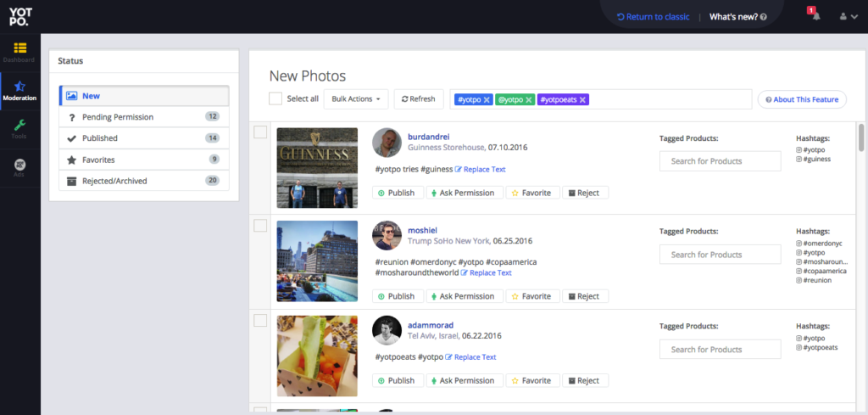Remove the #yotpo tag filter
Viewport: 868px width, 415px height.
point(487,99)
